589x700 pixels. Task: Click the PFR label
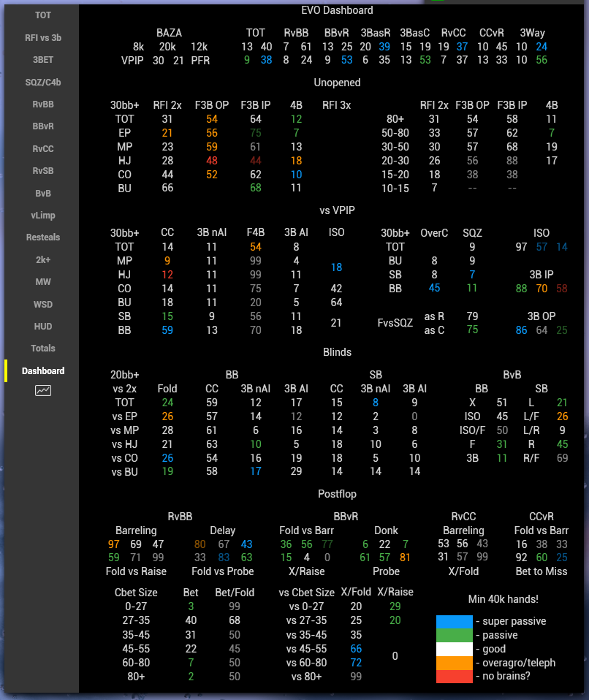(x=200, y=61)
